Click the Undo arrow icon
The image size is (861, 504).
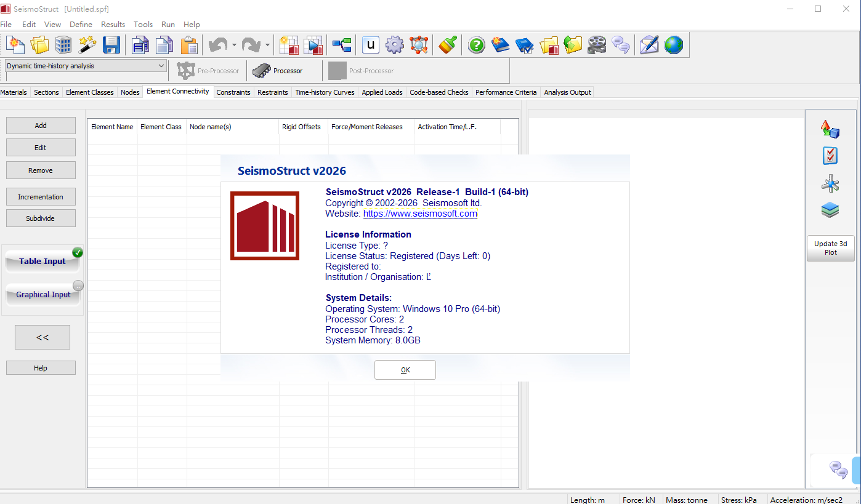click(218, 45)
